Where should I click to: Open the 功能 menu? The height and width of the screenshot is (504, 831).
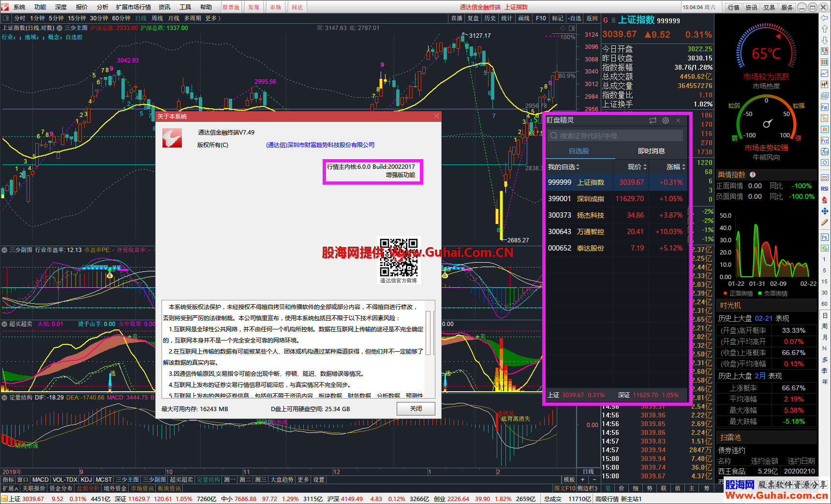point(40,7)
